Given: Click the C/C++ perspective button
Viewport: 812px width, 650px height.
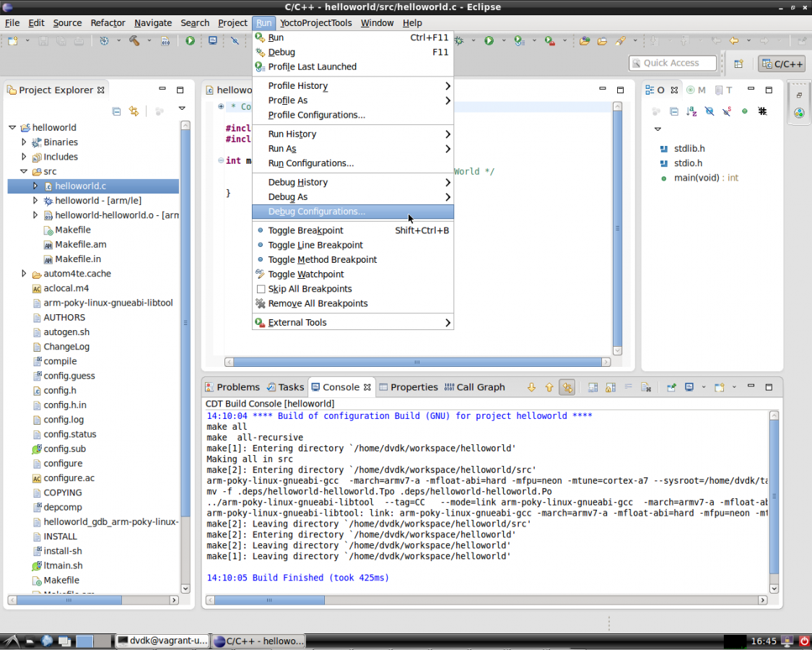Looking at the screenshot, I should [x=782, y=64].
